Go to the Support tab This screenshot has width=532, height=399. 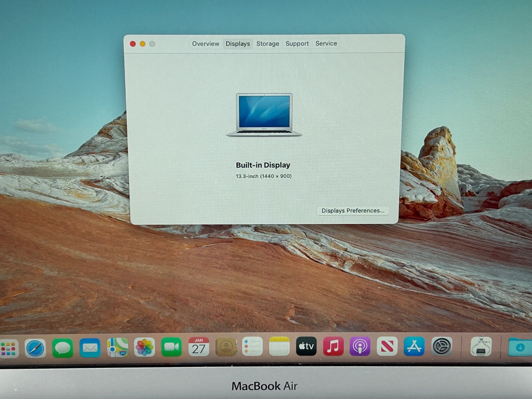tap(297, 44)
